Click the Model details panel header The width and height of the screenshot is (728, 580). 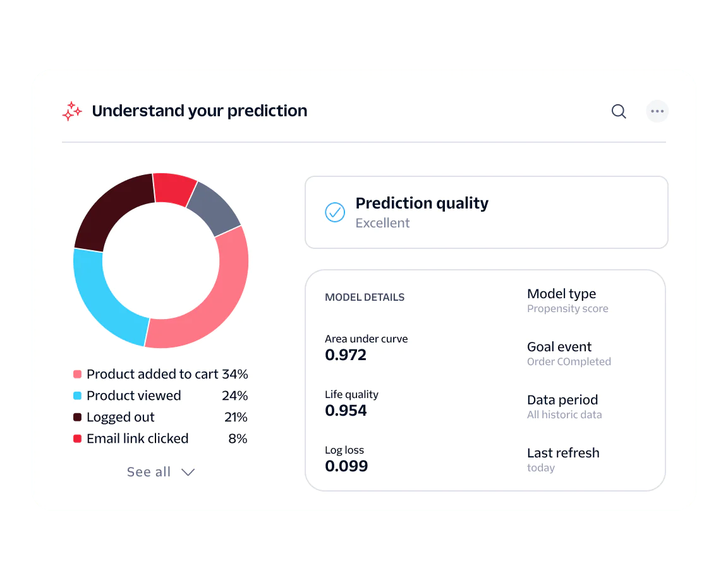coord(365,297)
